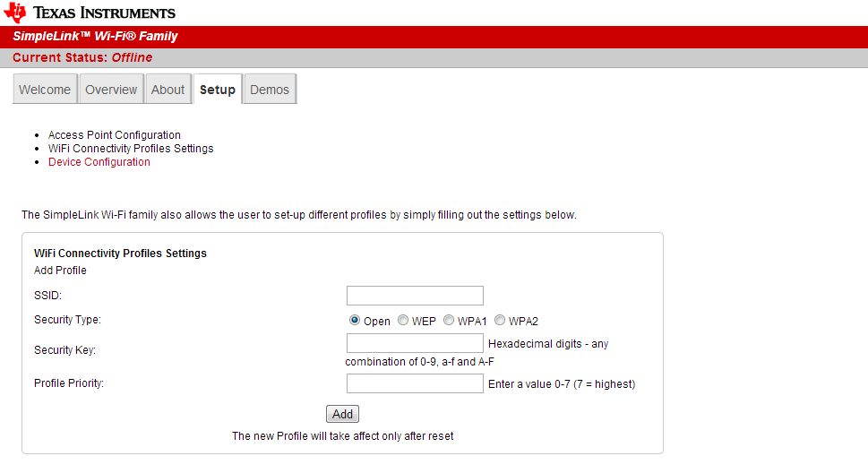Click the 'Add Profile' subheading text
The image size is (868, 473).
point(60,271)
